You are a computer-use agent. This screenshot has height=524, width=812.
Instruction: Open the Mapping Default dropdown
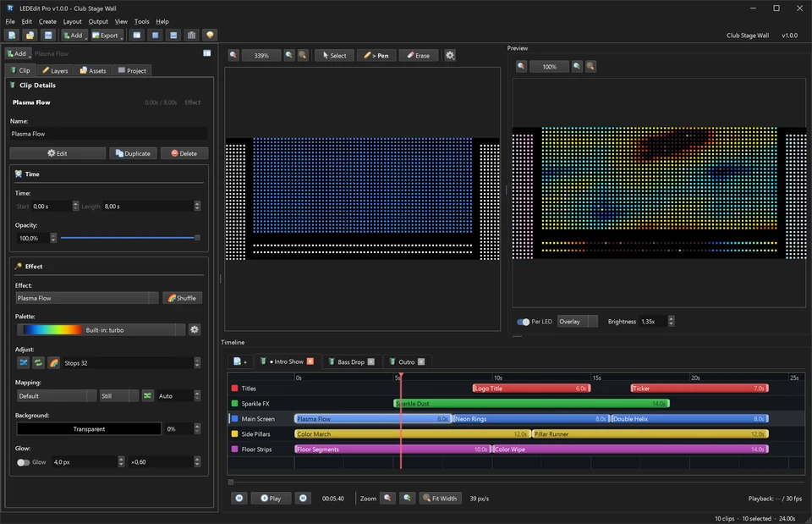click(57, 396)
